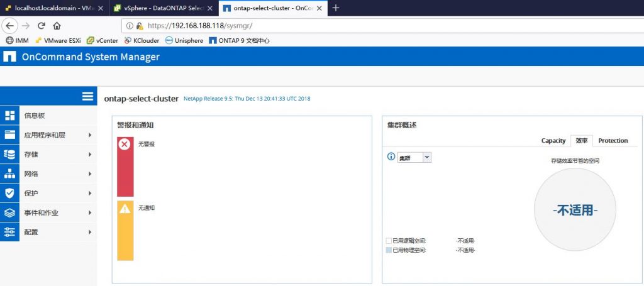
Task: Click the 事件和作业 layers icon
Action: 9,212
